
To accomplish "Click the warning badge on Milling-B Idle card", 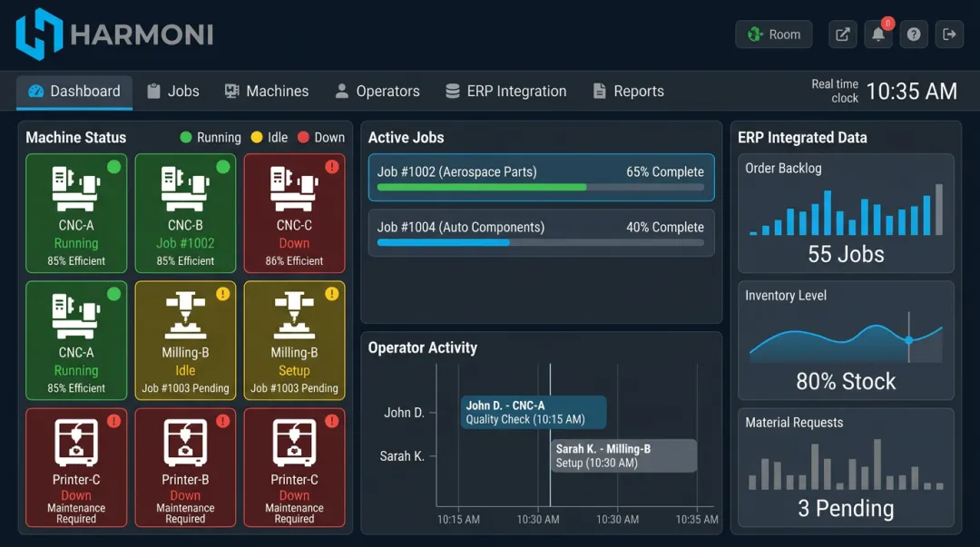I will (223, 294).
